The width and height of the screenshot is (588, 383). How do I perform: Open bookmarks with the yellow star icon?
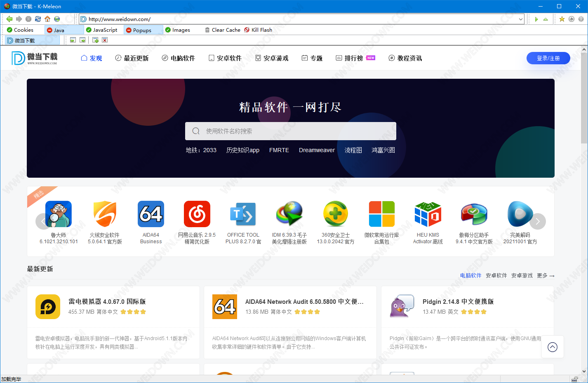[562, 19]
